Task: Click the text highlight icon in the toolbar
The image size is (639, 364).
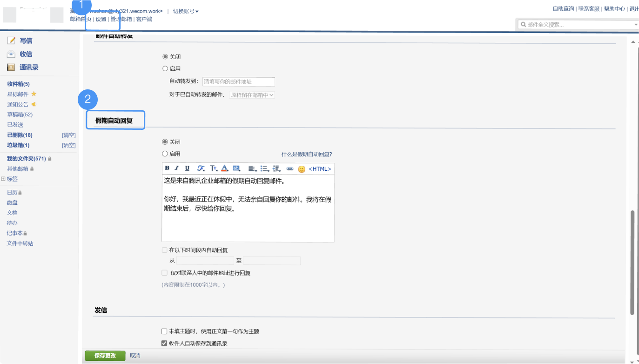Action: pos(236,169)
